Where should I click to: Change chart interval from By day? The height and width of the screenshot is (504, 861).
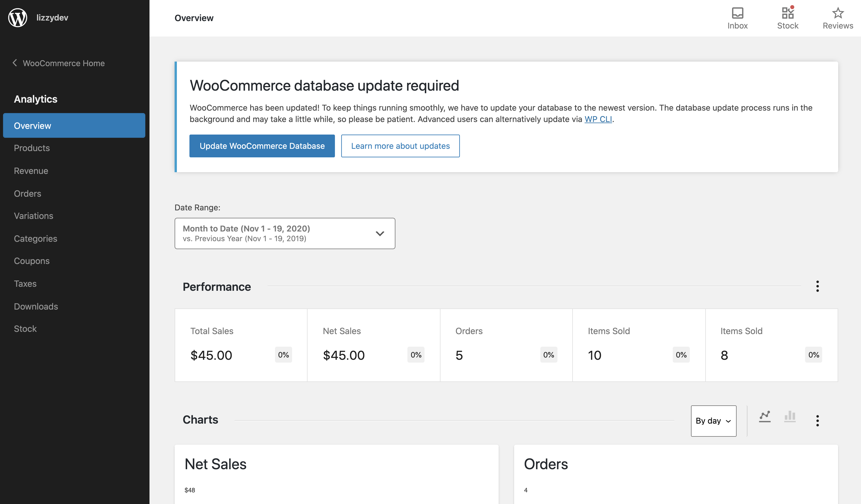point(714,421)
